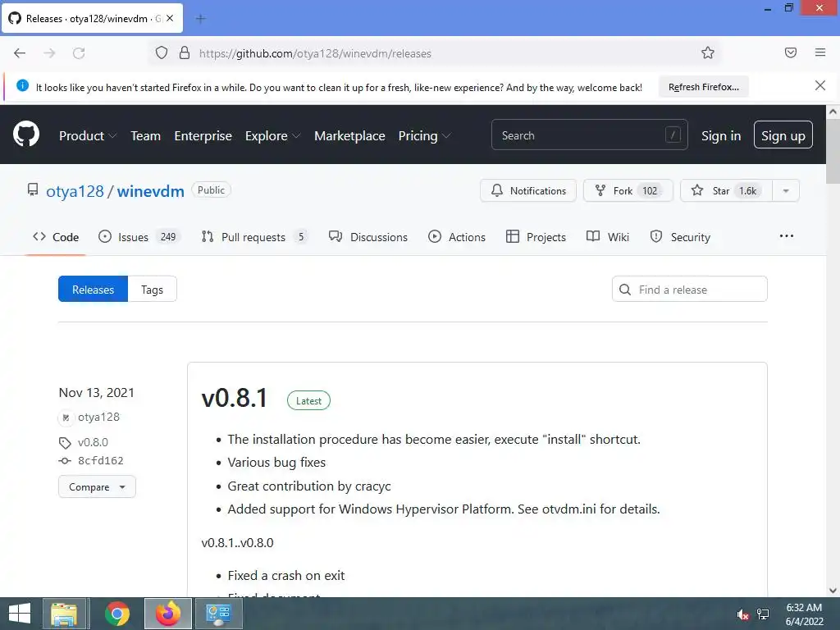Image resolution: width=840 pixels, height=630 pixels.
Task: Switch to the Tags view
Action: tap(152, 290)
